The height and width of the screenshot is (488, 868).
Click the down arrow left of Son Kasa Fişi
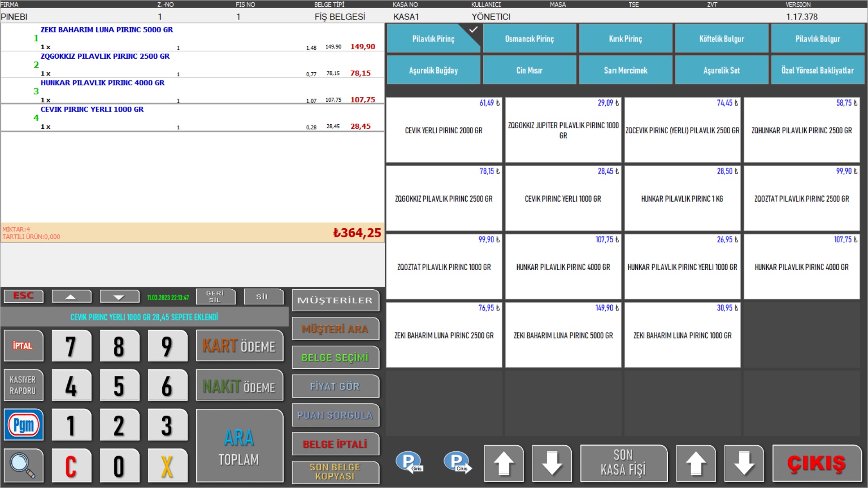[x=552, y=463]
